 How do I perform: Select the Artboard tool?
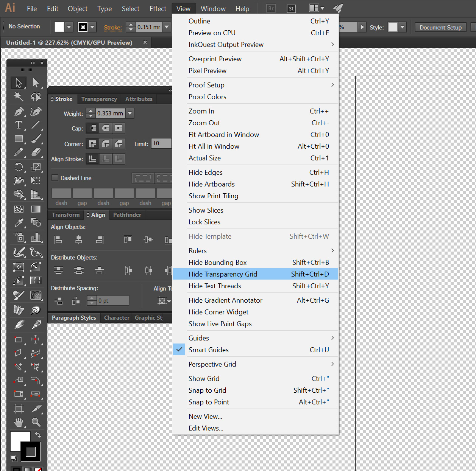click(19, 408)
